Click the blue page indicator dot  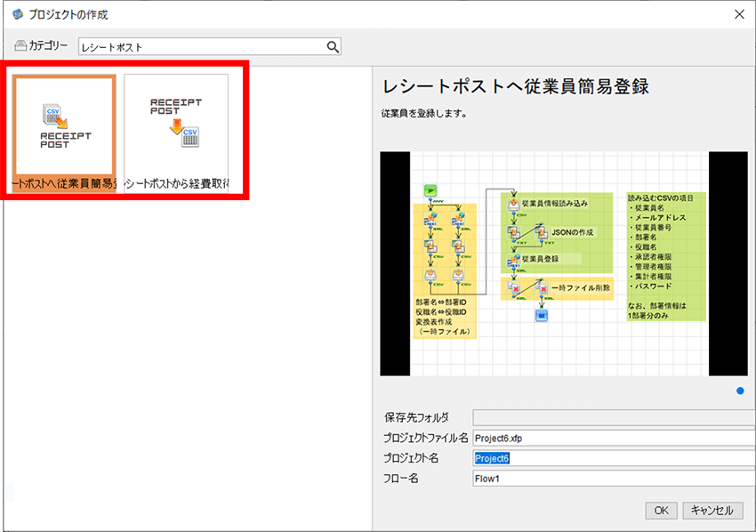740,391
